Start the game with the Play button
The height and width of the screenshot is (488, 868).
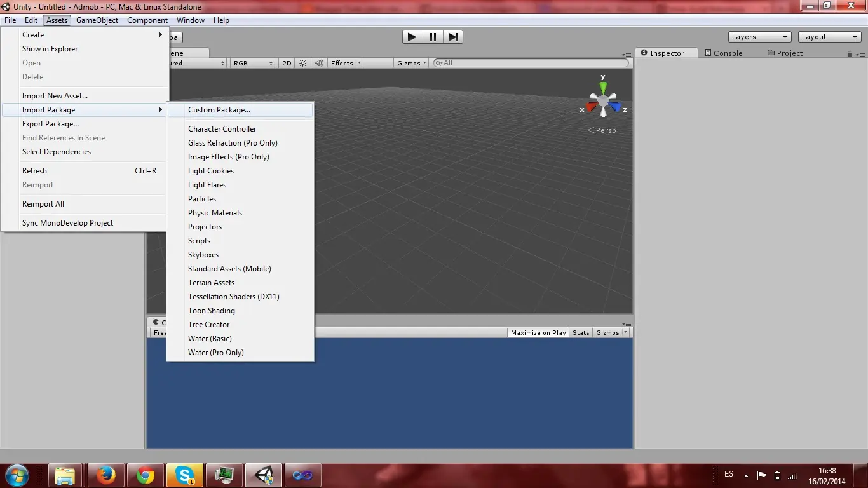tap(412, 37)
